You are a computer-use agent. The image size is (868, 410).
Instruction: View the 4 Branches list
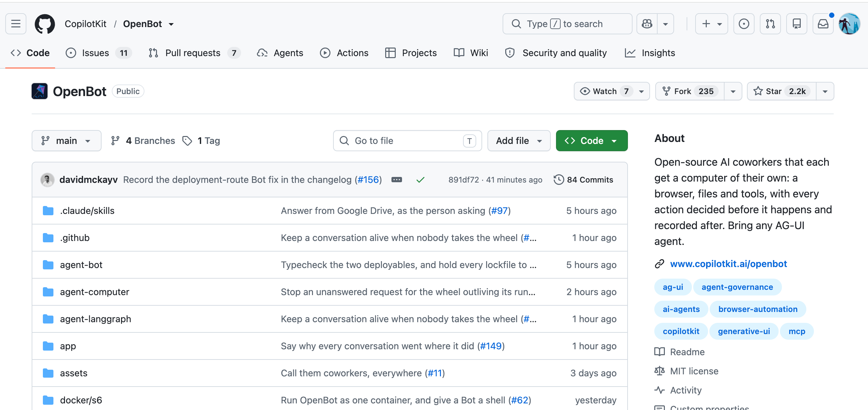click(143, 141)
